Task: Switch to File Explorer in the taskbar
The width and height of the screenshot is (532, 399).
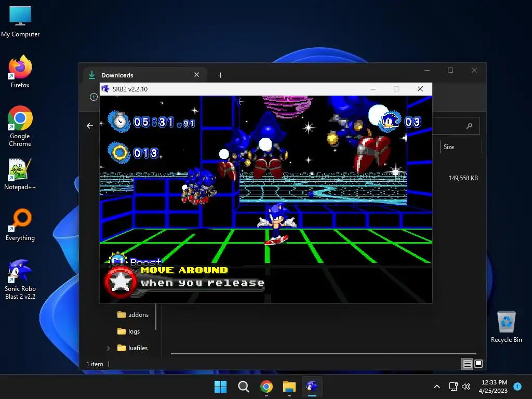Action: [289, 387]
